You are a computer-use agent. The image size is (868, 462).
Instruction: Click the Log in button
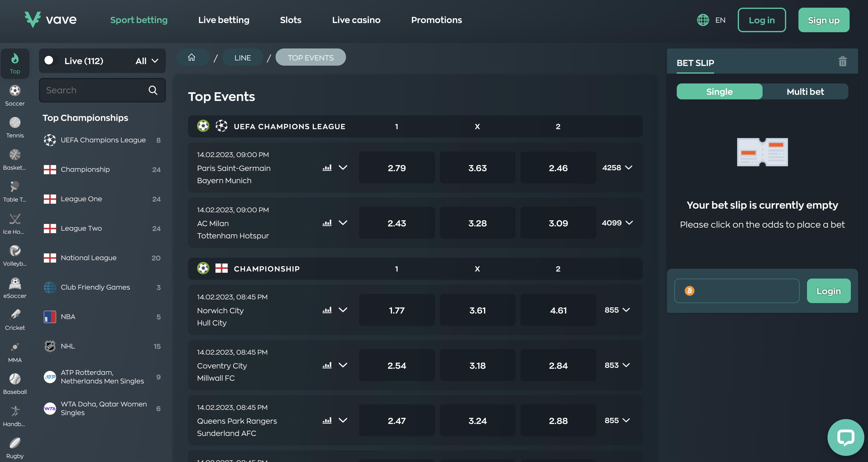click(762, 20)
